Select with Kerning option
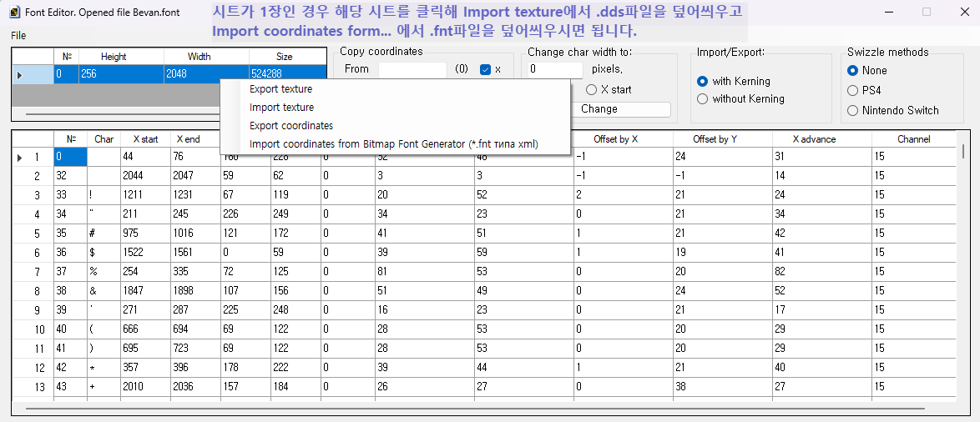Viewport: 980px width, 422px height. coord(703,81)
